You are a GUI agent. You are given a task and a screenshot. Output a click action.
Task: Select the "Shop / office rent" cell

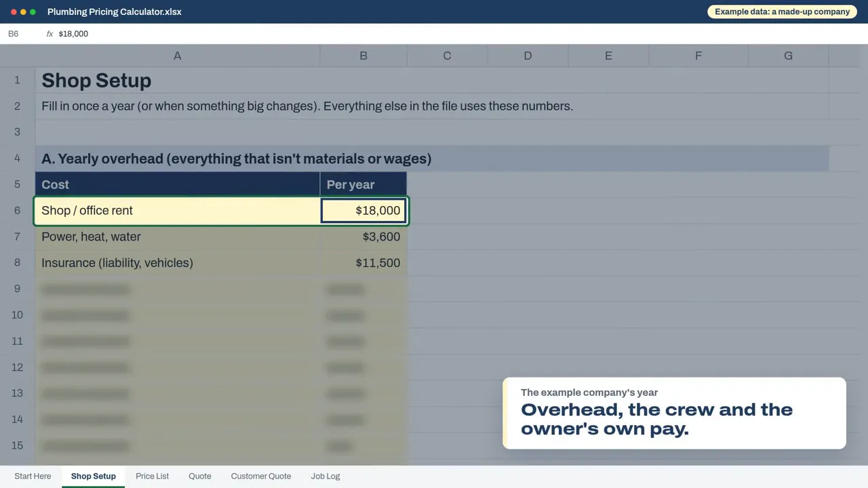pyautogui.click(x=178, y=211)
